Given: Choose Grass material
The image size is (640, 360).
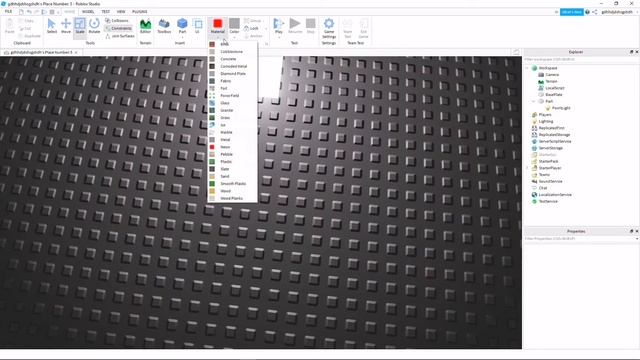Looking at the screenshot, I should (x=232, y=118).
